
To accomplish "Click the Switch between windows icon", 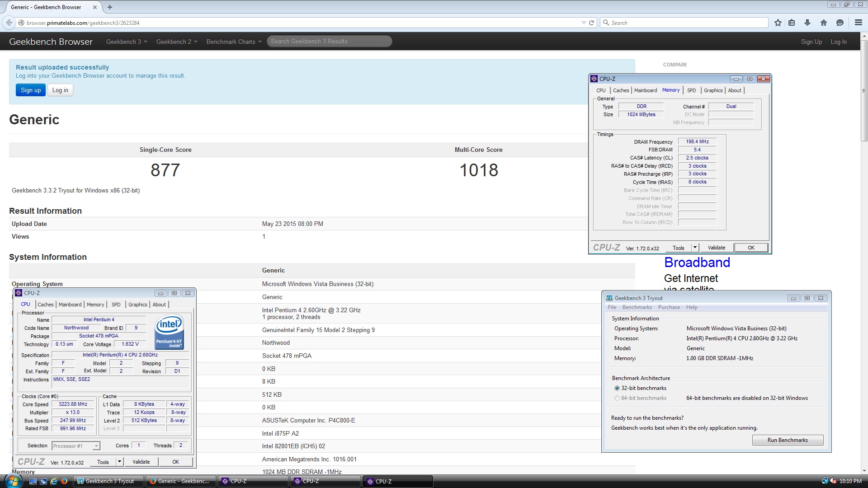I will [x=43, y=481].
